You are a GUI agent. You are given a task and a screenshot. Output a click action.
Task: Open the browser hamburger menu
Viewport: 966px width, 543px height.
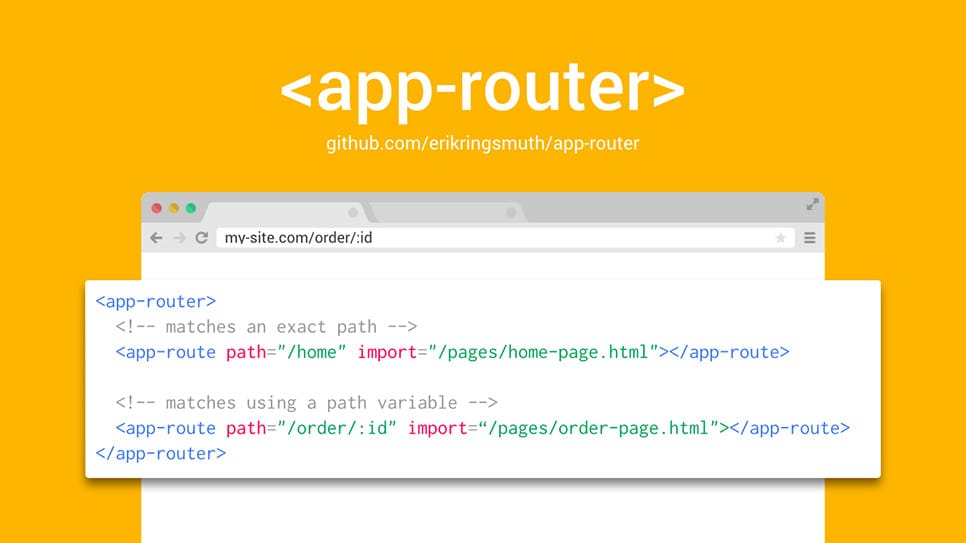tap(810, 238)
